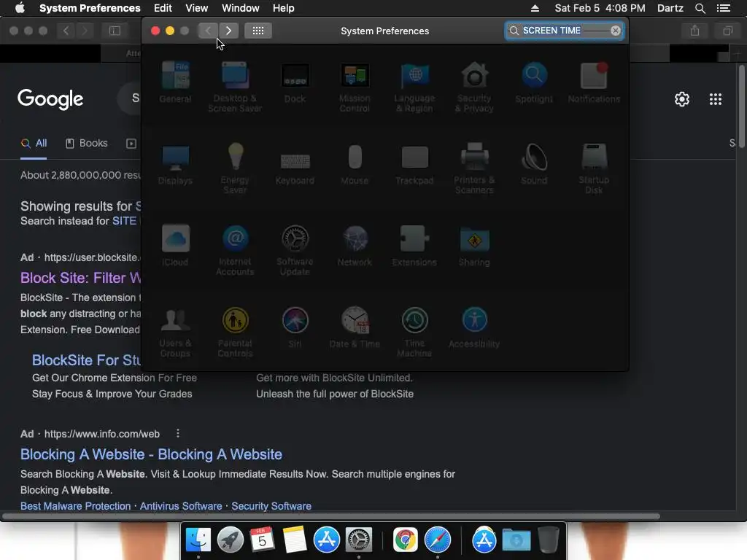Open the Antivirus Software link

[x=181, y=506]
